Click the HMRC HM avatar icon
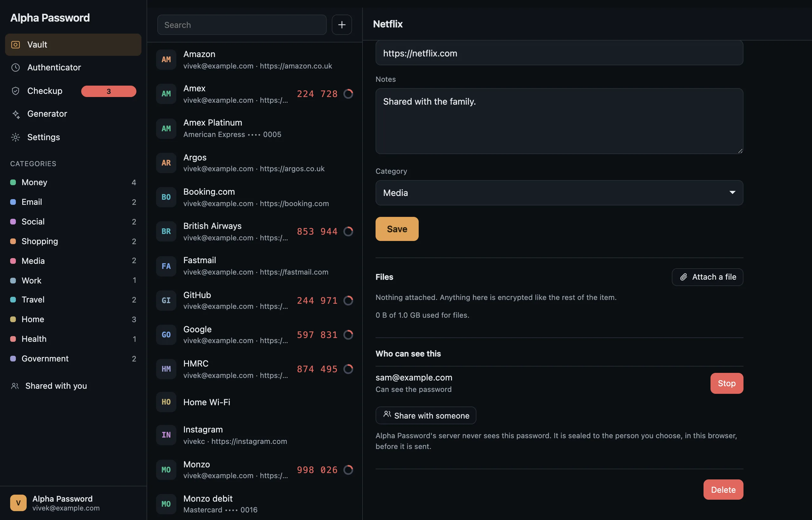Viewport: 812px width, 520px height. point(166,369)
